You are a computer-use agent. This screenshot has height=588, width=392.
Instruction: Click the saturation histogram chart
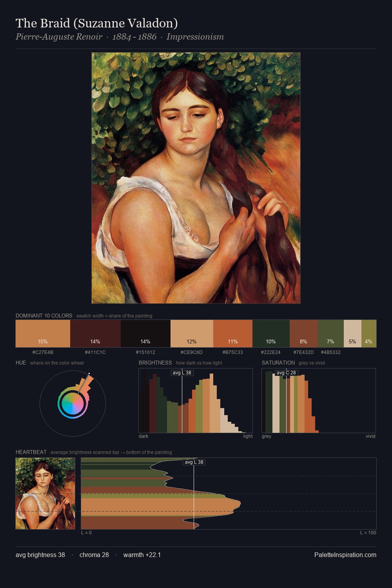[x=319, y=401]
